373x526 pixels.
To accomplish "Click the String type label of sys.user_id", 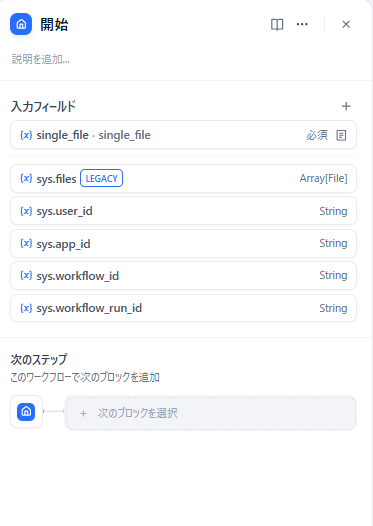I will click(333, 211).
